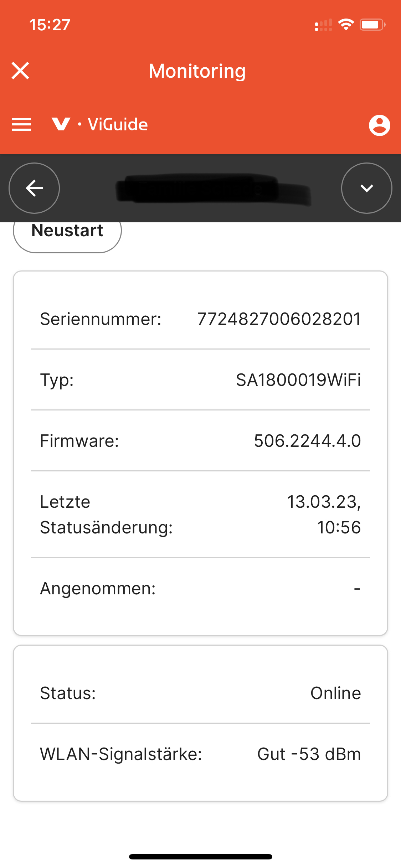This screenshot has height=868, width=401.
Task: Open the user profile icon
Action: tap(379, 125)
